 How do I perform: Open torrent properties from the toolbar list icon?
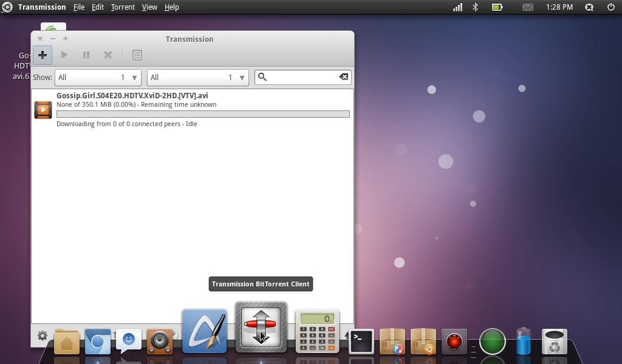tap(137, 55)
